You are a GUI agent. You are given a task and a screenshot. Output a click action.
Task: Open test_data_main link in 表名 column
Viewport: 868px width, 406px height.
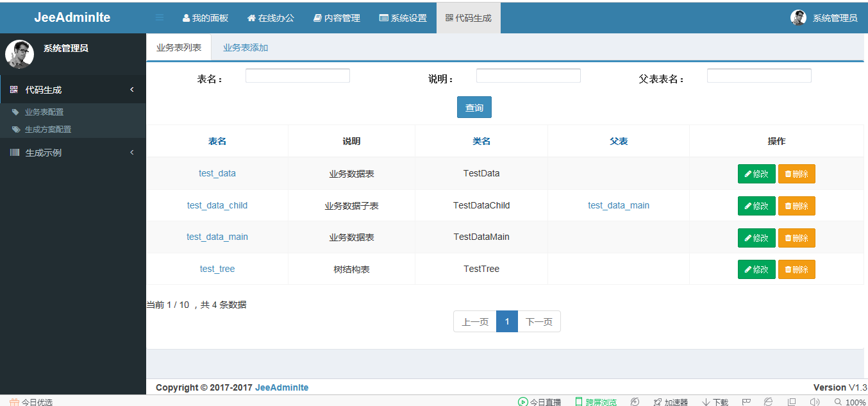(217, 237)
